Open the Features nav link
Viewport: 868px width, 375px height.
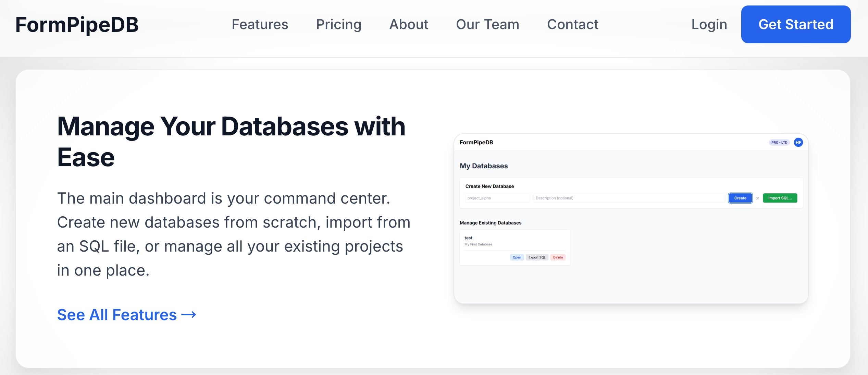(260, 25)
